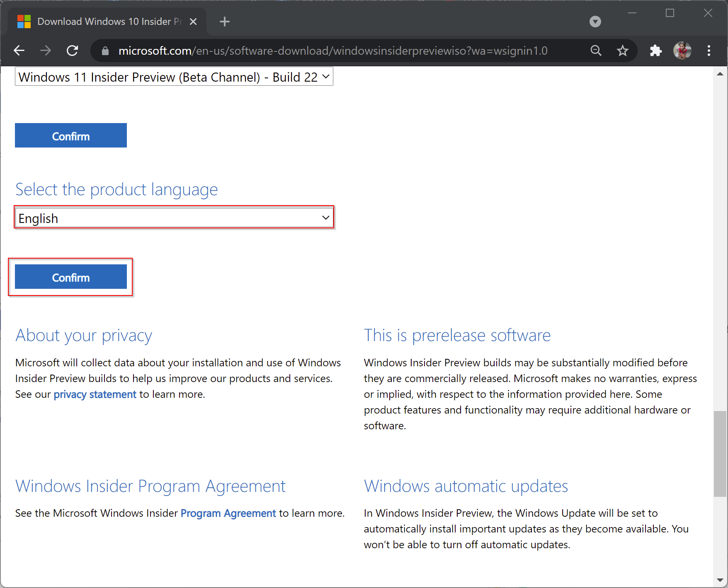Reload the current page
The width and height of the screenshot is (728, 588).
(x=73, y=51)
